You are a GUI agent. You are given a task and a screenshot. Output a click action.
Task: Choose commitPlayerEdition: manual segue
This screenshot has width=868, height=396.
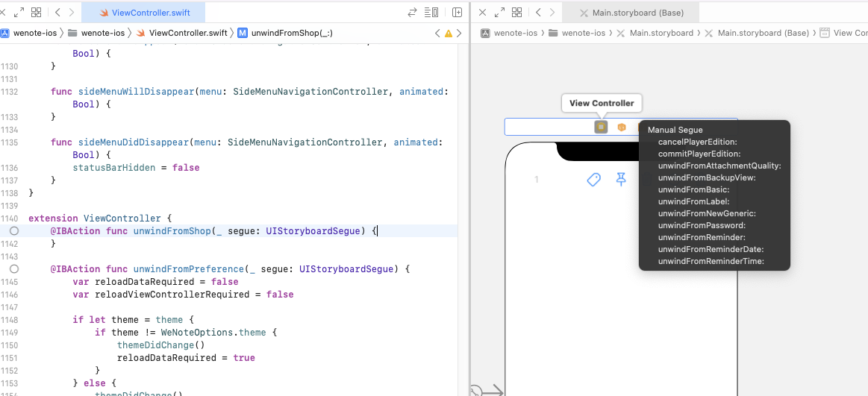pyautogui.click(x=699, y=154)
